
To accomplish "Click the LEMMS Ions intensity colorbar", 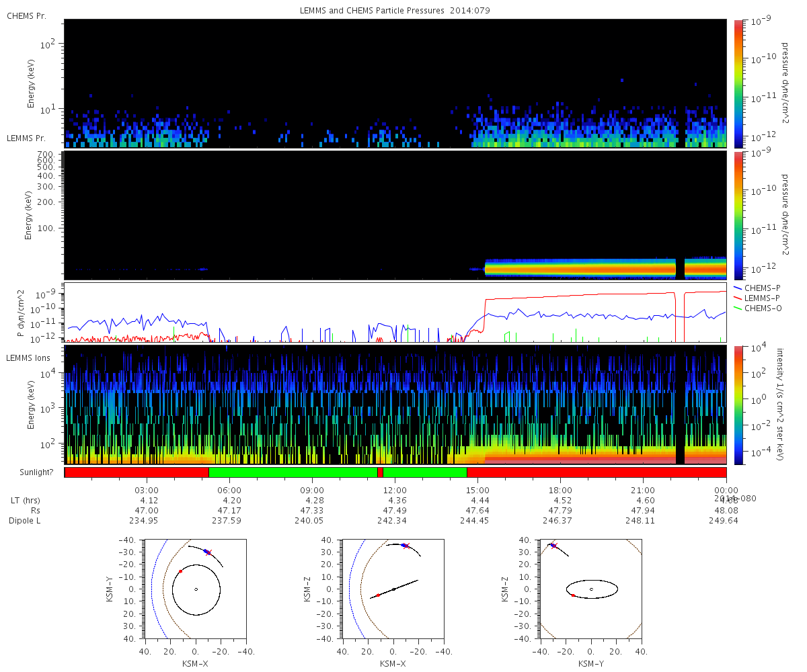I will coord(738,405).
